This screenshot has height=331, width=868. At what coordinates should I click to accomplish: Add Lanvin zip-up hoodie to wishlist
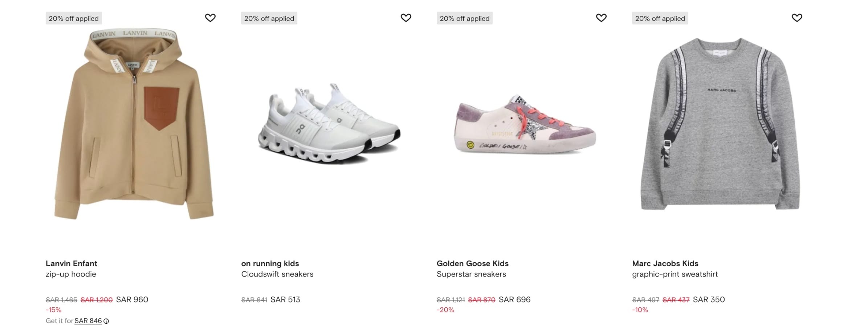tap(210, 18)
